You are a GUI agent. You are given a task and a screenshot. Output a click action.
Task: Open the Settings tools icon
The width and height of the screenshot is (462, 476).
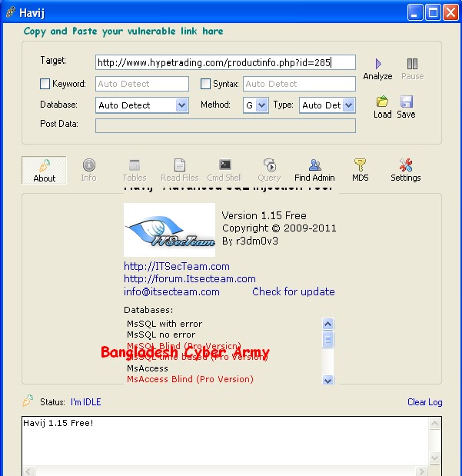(x=406, y=165)
